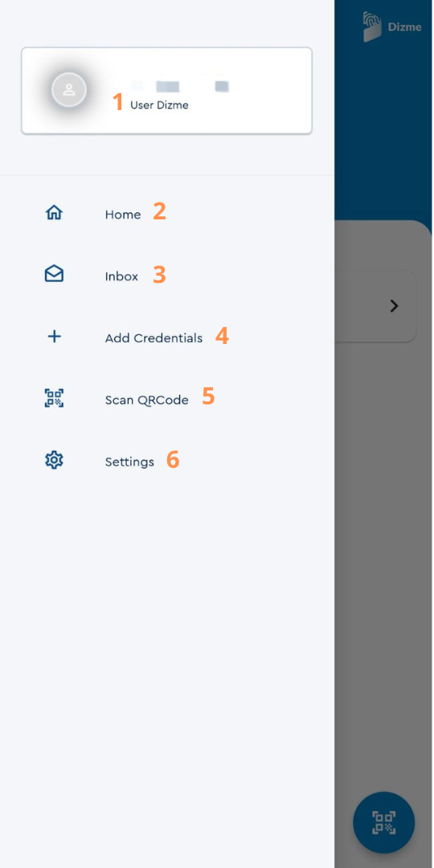
Task: Click the QR code icon in menu
Action: click(x=54, y=398)
